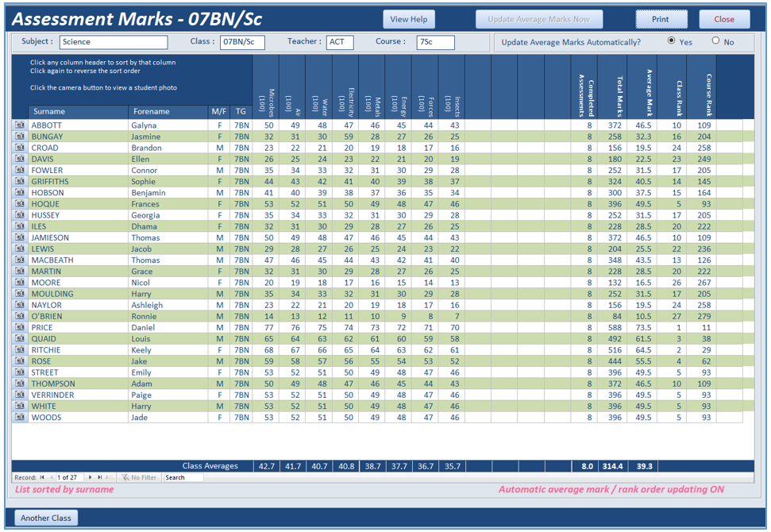Image resolution: width=771 pixels, height=532 pixels.
Task: Sort by the TG column header
Action: [241, 112]
